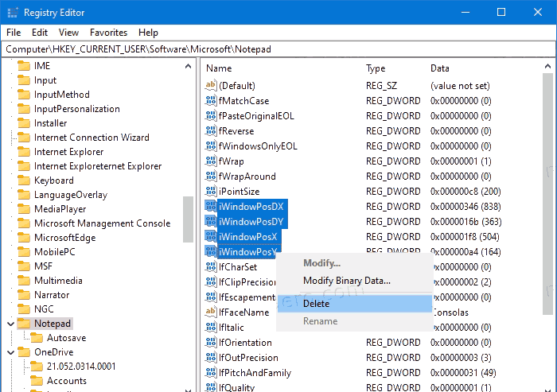Open the View menu
The image size is (557, 392).
pos(68,33)
